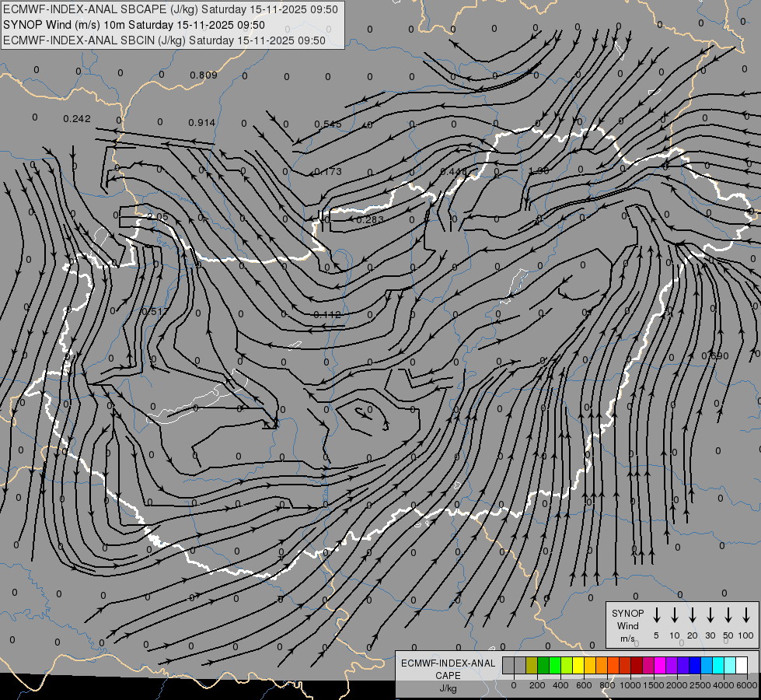761x700 pixels.
Task: Click the 2500 tick label in CAPE legend
Action: point(700,685)
